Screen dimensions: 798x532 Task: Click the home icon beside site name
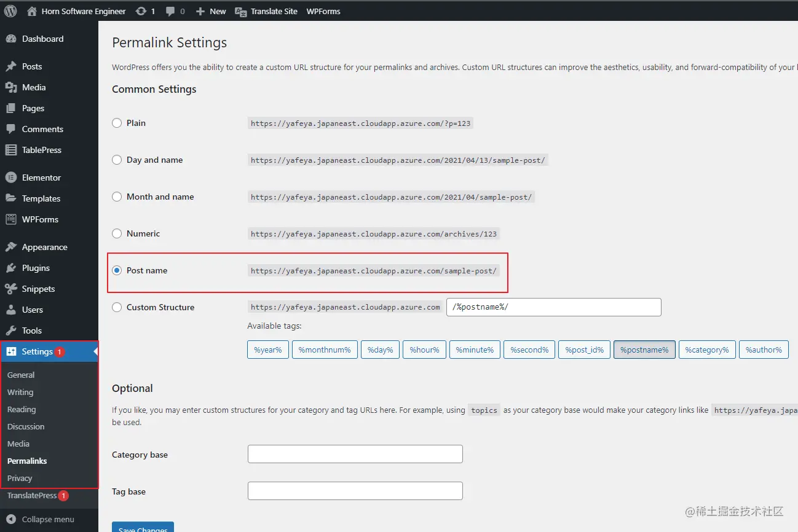(32, 11)
